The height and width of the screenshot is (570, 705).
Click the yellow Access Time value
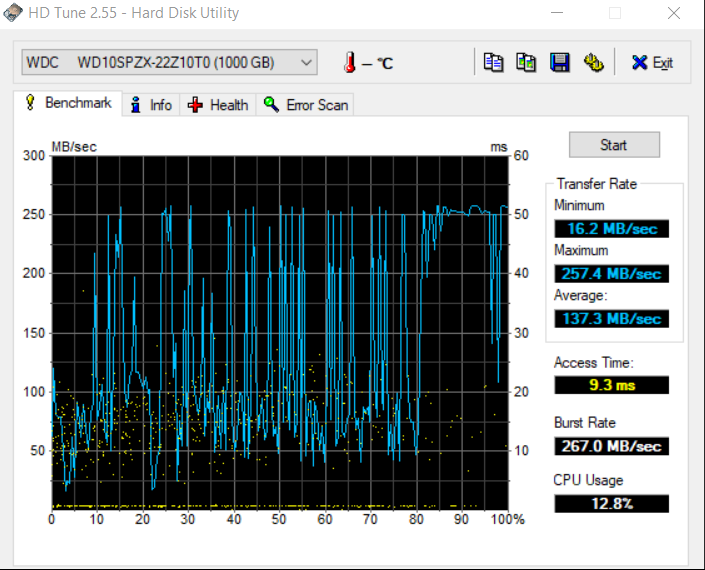pos(611,384)
